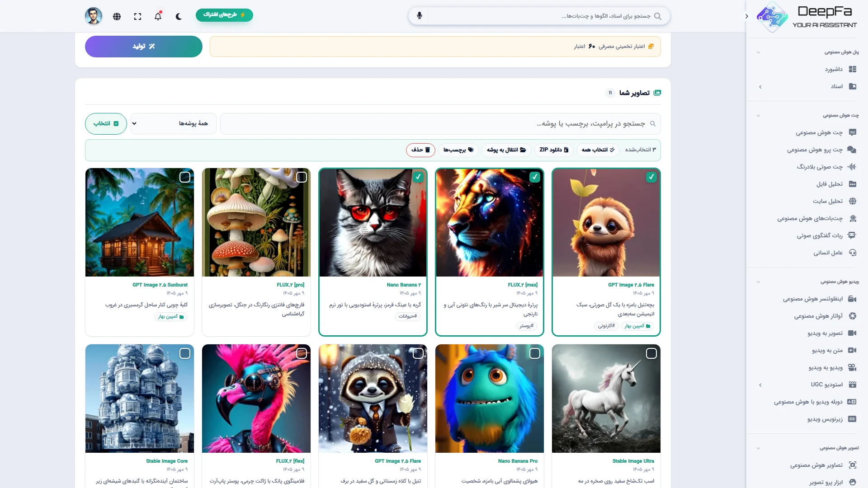The width and height of the screenshot is (868, 488).
Task: Open ربات گفتگوی صوتی sidebar item
Action: coord(826,235)
